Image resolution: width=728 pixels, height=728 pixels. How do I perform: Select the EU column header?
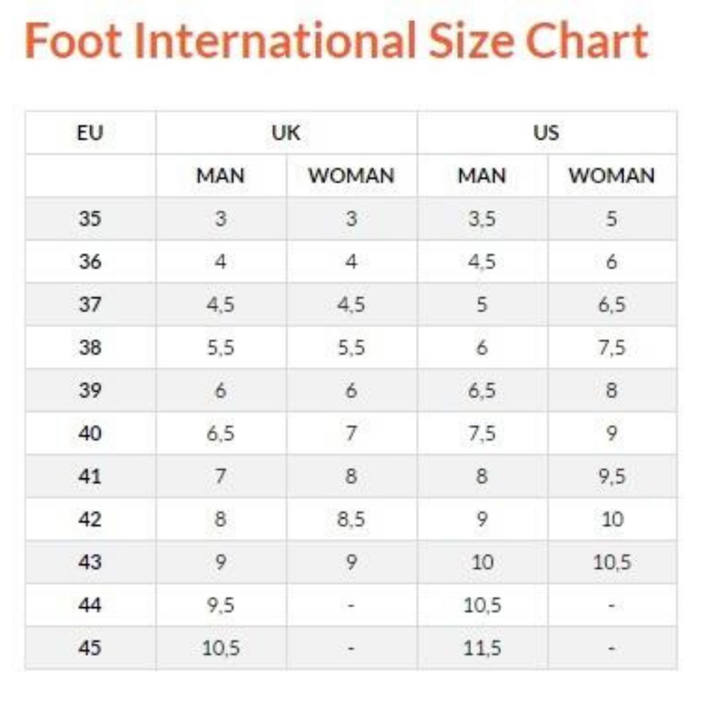(x=90, y=132)
